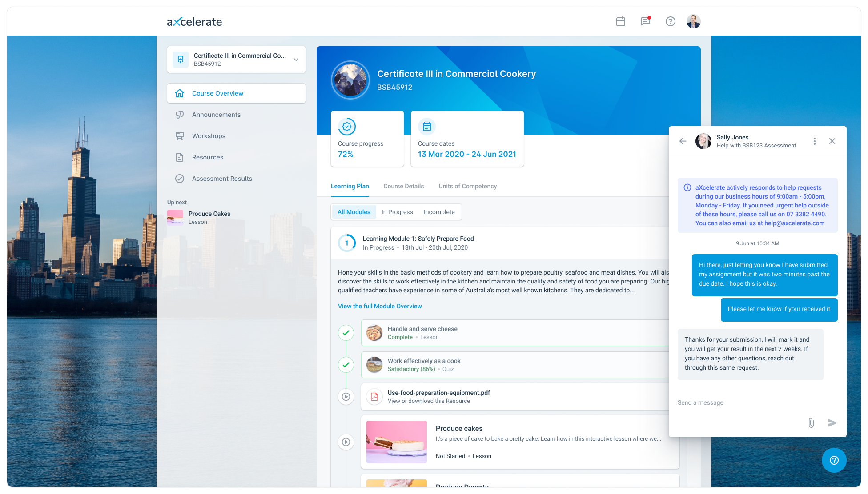Send the chat message
The height and width of the screenshot is (494, 868).
coord(832,423)
